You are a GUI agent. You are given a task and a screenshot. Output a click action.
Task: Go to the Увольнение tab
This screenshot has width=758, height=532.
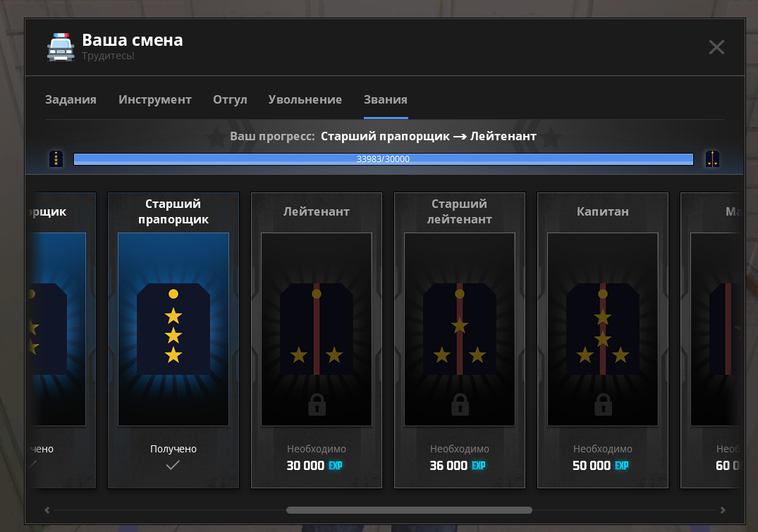pos(305,99)
